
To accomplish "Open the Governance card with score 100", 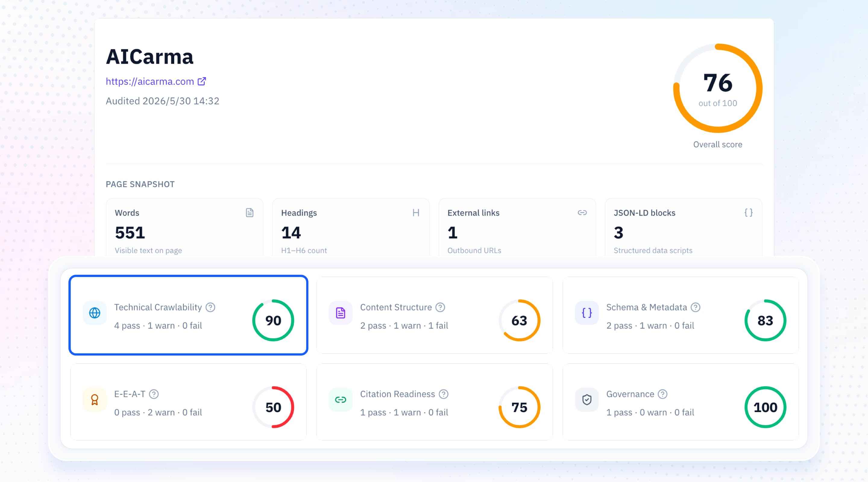I will [681, 402].
